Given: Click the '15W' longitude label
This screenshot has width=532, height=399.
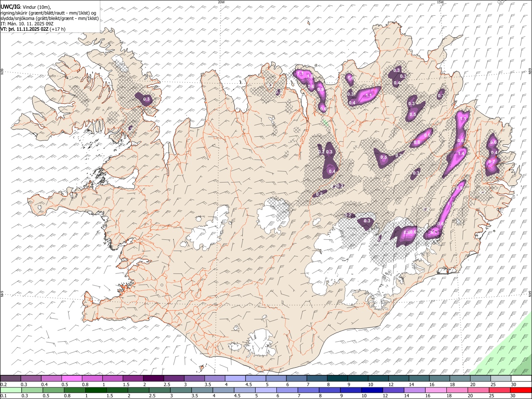Looking at the screenshot, I should pos(441,2).
